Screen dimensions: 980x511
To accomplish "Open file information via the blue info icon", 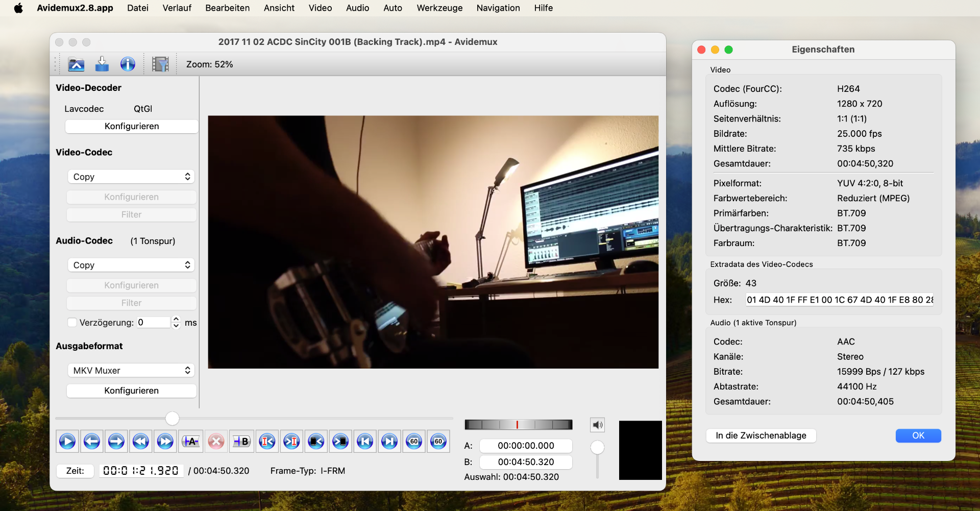I will point(128,64).
